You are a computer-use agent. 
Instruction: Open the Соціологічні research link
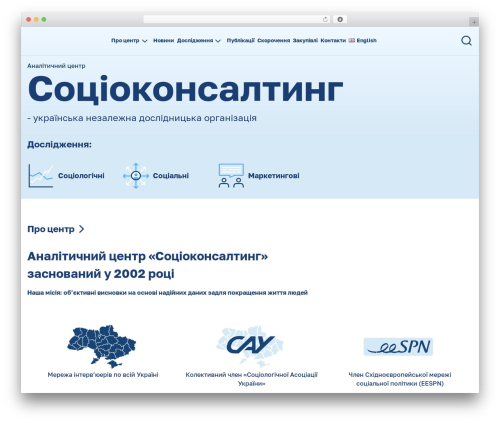(81, 176)
